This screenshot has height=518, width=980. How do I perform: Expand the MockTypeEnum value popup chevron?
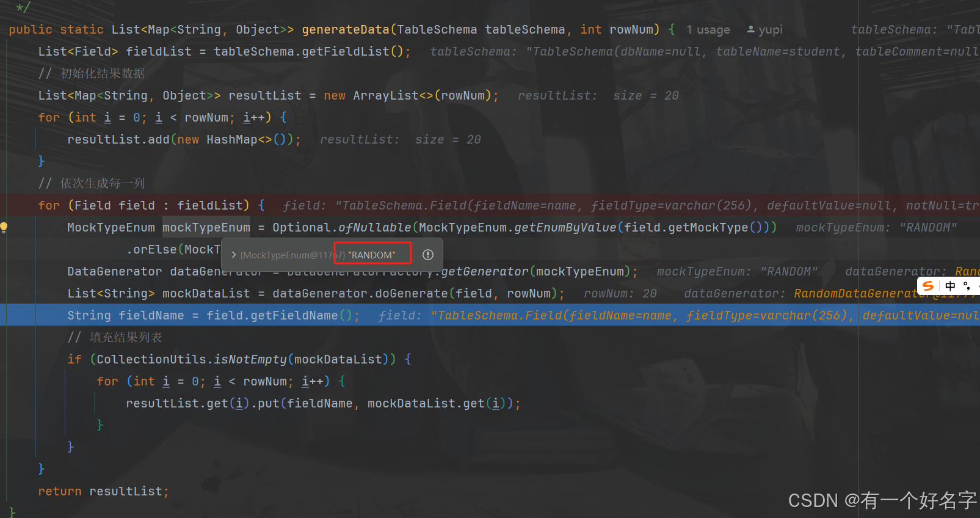[234, 255]
